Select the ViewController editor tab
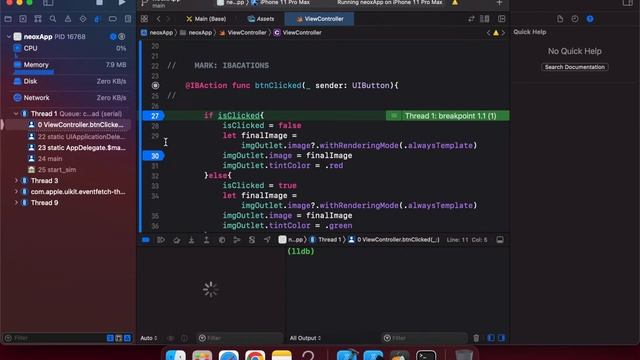 [320, 19]
